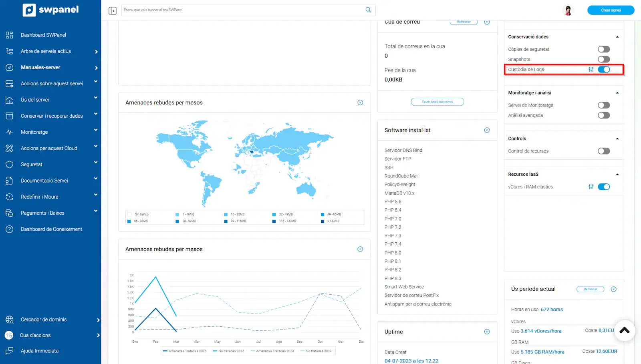Collapse Recursos IaaS section arrow

[x=617, y=175]
